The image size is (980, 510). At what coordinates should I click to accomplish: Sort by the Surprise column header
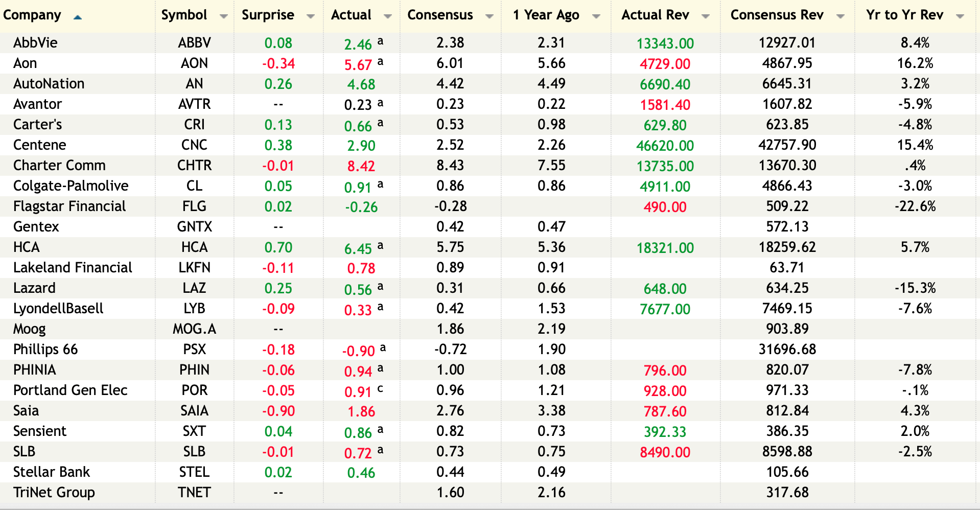coord(268,15)
